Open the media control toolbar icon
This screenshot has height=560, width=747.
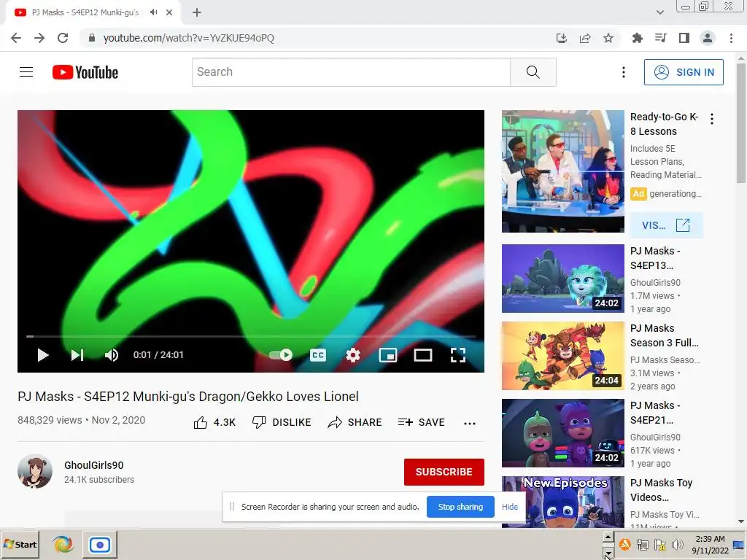(661, 38)
